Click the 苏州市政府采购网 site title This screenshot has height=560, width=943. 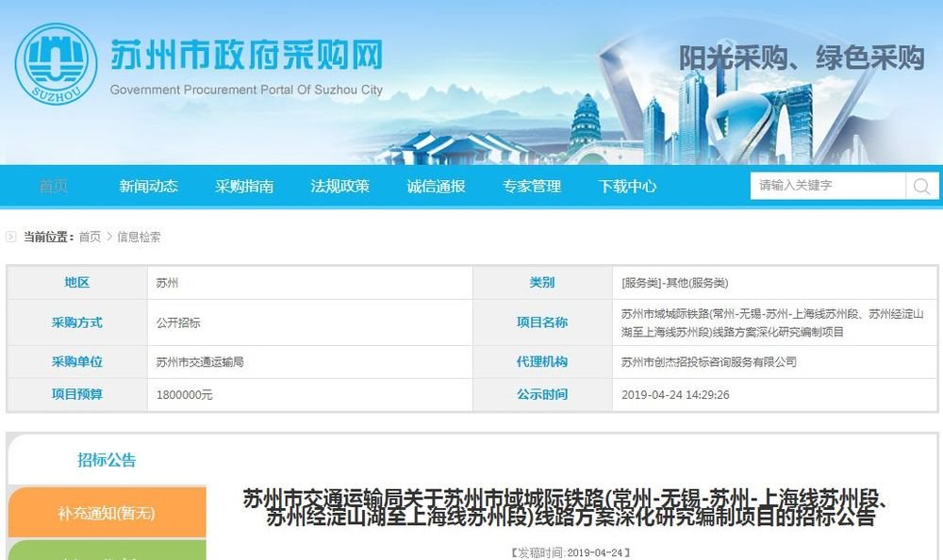pyautogui.click(x=246, y=56)
